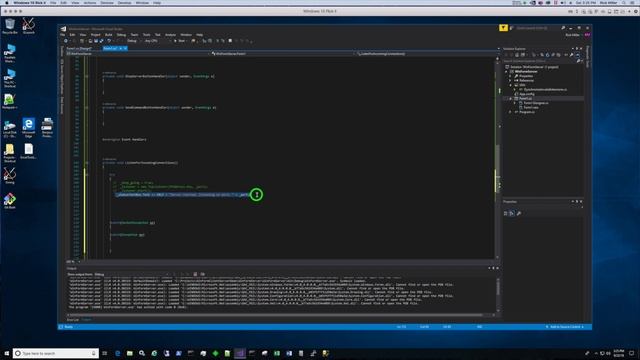
Task: Select Form1.Designer.cs in Solution Explorer
Action: coord(536,103)
